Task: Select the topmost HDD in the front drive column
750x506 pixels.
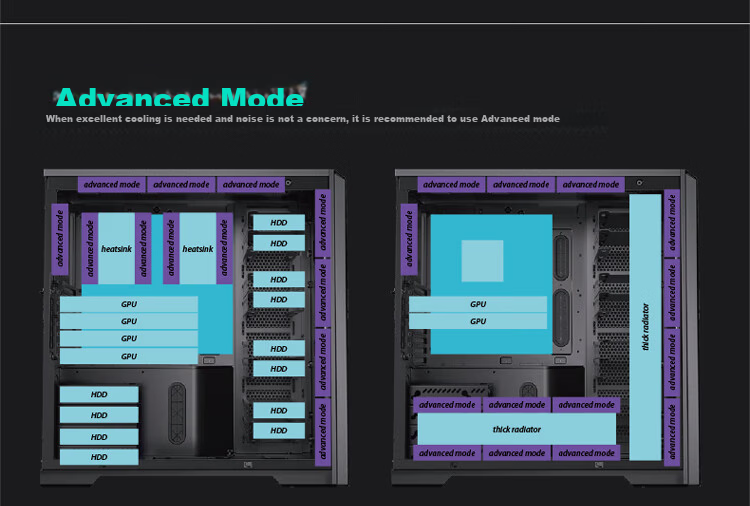Action: (279, 222)
